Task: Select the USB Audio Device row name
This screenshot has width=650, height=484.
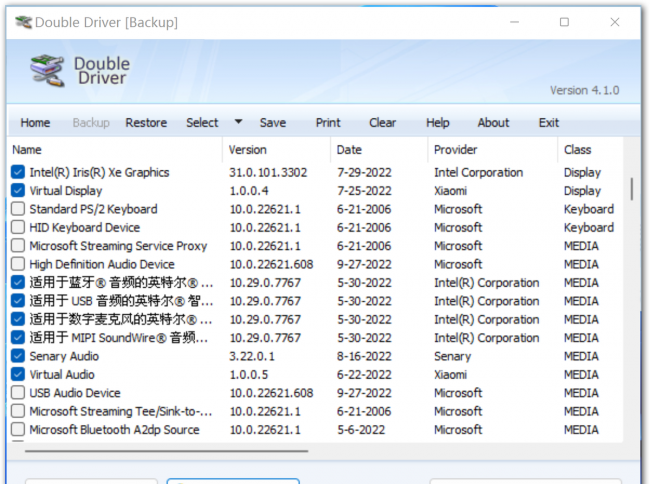Action: pyautogui.click(x=75, y=393)
